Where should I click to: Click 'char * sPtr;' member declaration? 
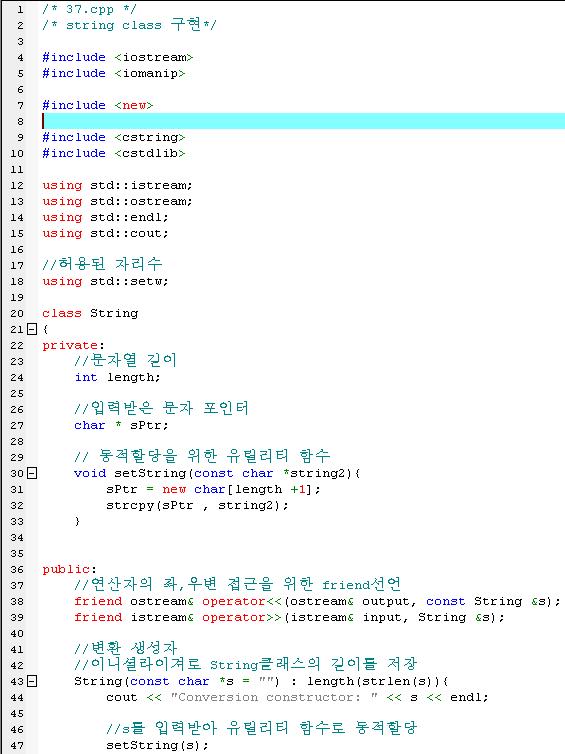121,425
